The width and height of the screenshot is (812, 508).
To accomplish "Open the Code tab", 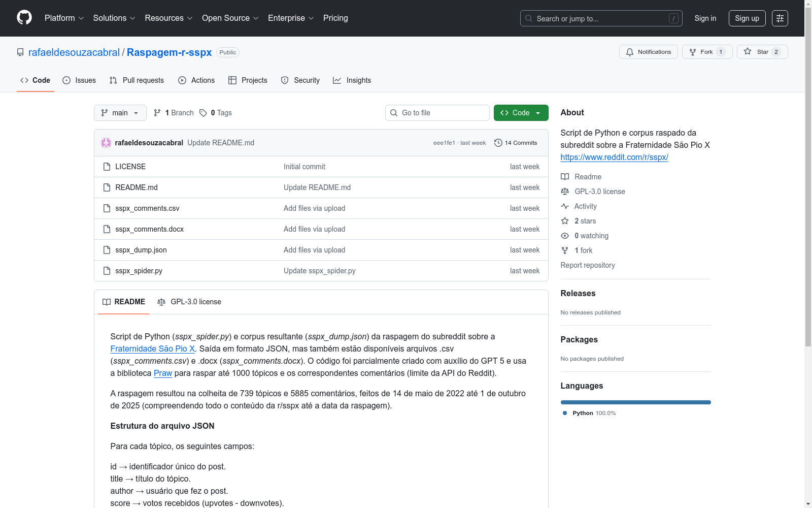I will (36, 80).
